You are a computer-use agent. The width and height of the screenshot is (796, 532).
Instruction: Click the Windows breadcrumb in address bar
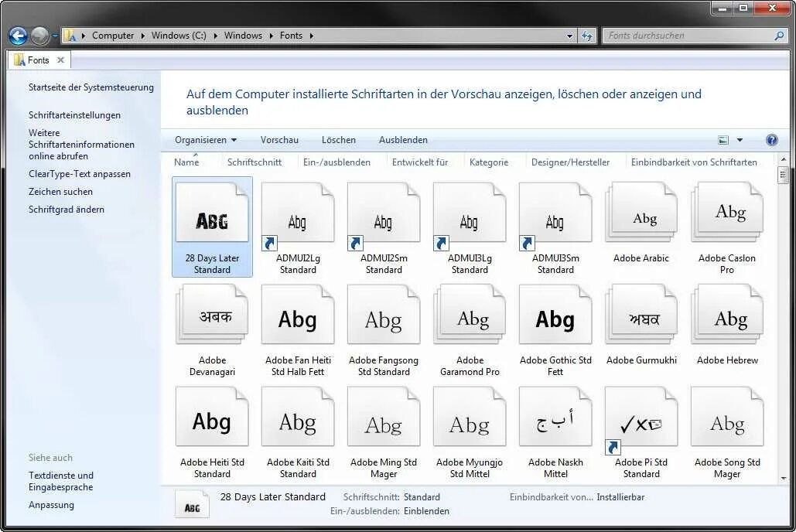[x=243, y=36]
